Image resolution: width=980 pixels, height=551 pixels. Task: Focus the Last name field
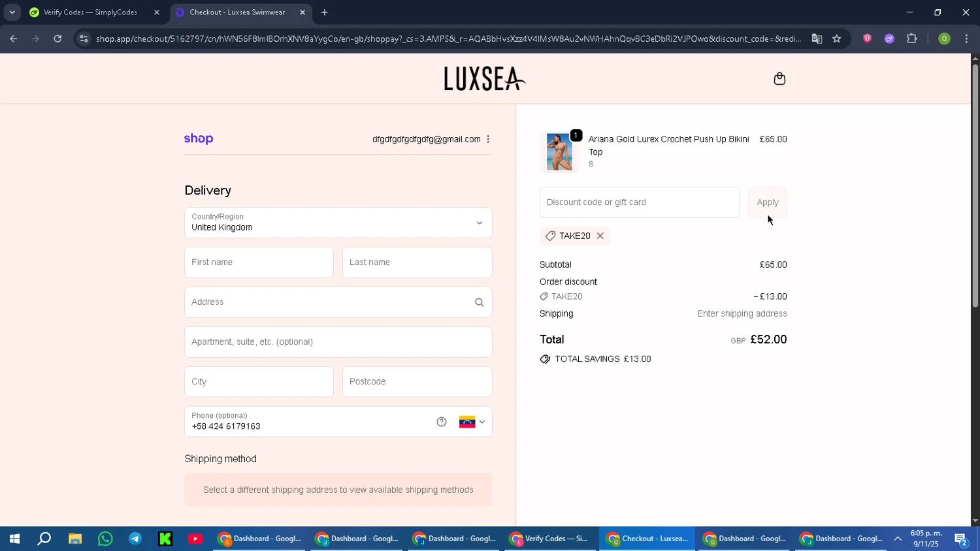point(417,262)
